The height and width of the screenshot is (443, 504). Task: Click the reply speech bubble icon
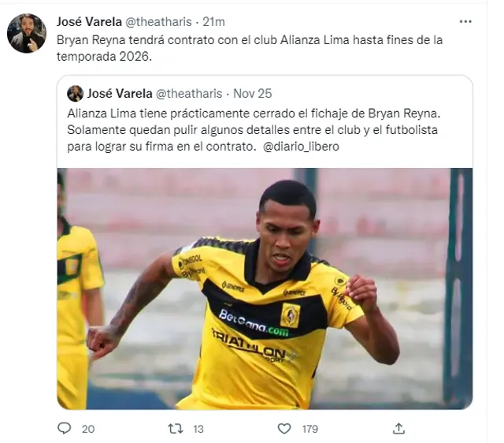[64, 428]
